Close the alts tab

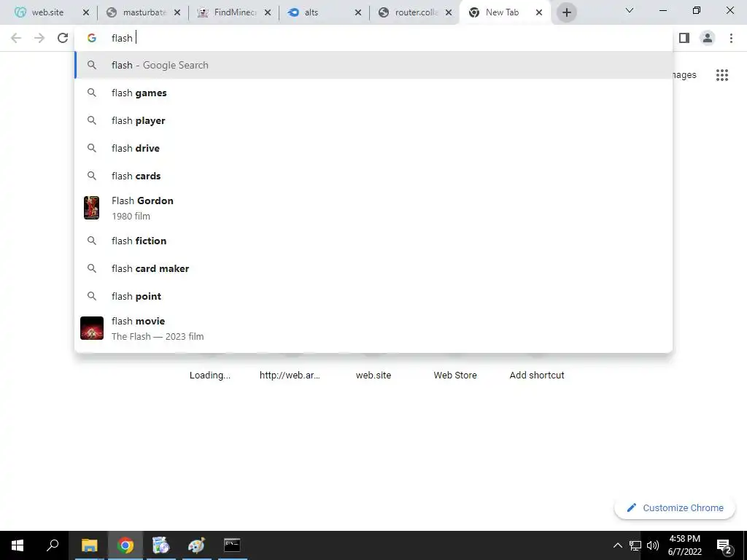tap(358, 12)
